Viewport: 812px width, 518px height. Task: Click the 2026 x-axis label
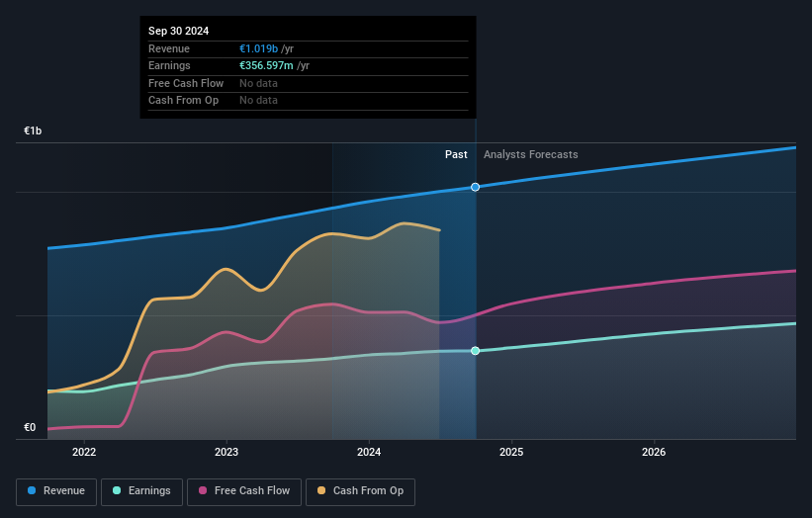pos(654,453)
